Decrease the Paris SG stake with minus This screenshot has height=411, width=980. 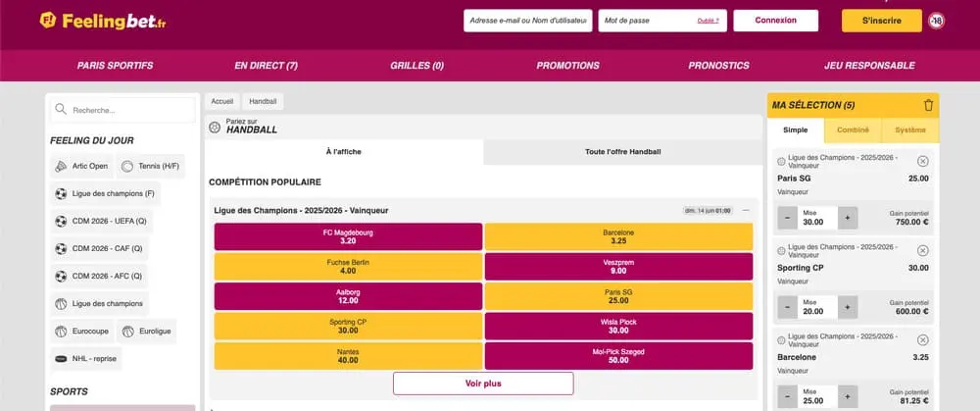[x=788, y=218]
